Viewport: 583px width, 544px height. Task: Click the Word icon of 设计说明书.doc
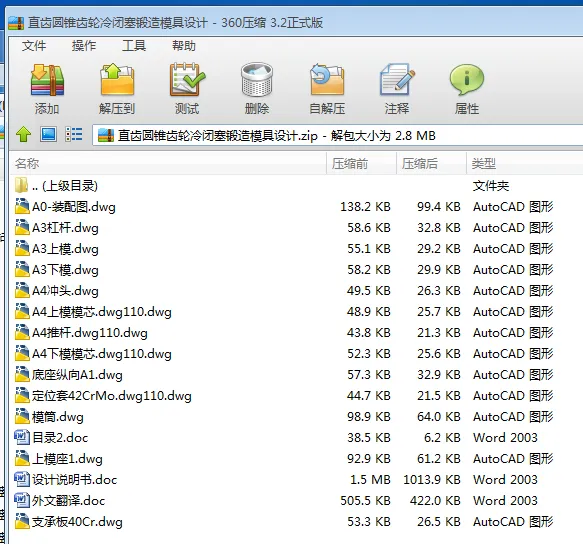(22, 479)
